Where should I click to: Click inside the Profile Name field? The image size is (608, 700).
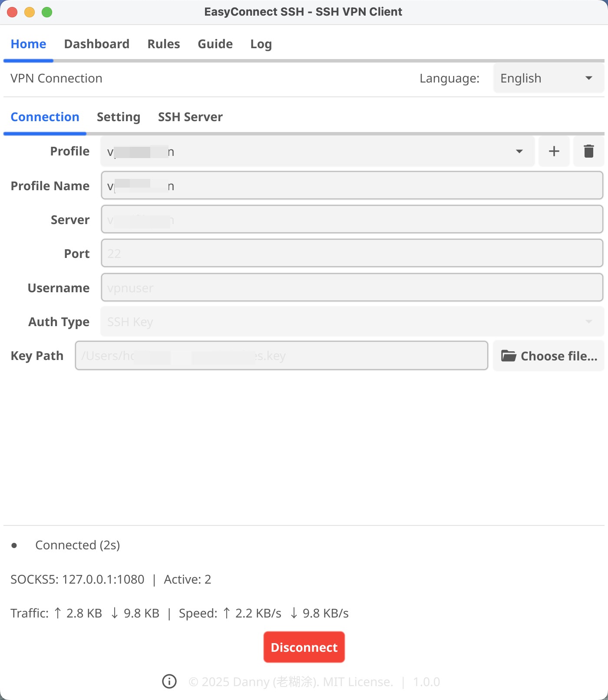[352, 185]
